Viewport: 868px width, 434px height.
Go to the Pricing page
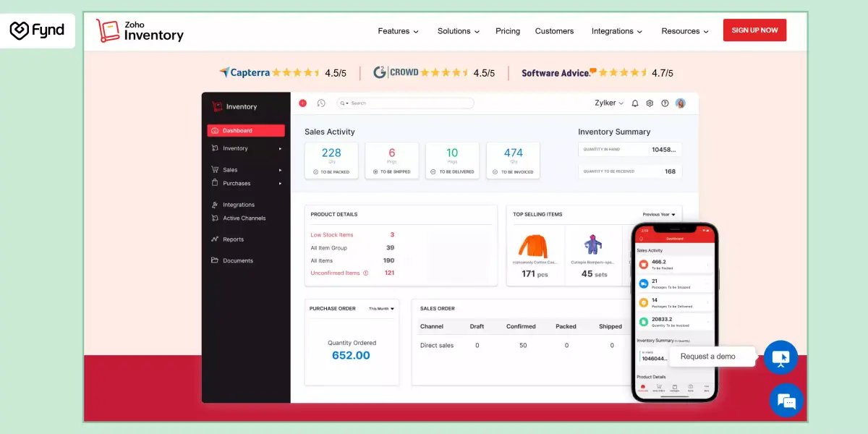tap(508, 31)
